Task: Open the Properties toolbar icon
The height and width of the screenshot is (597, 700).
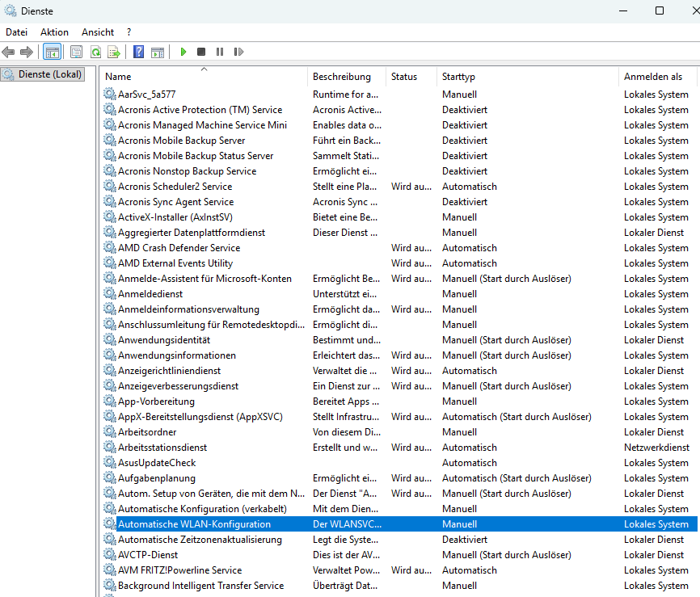Action: click(76, 53)
